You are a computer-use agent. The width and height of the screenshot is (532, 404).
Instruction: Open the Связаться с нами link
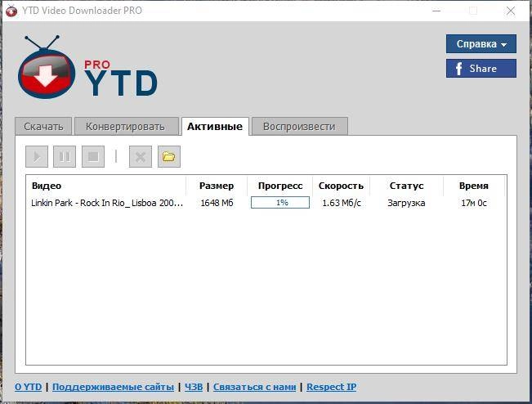pyautogui.click(x=254, y=387)
